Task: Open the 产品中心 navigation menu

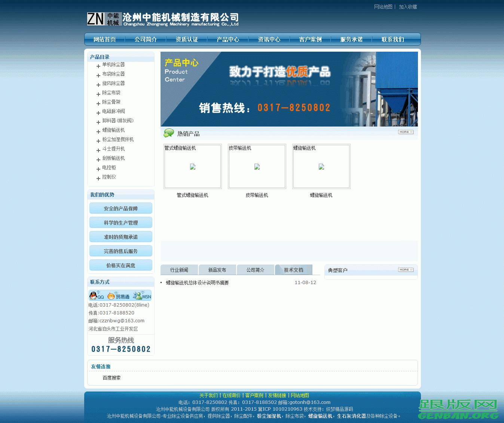Action: pyautogui.click(x=228, y=39)
